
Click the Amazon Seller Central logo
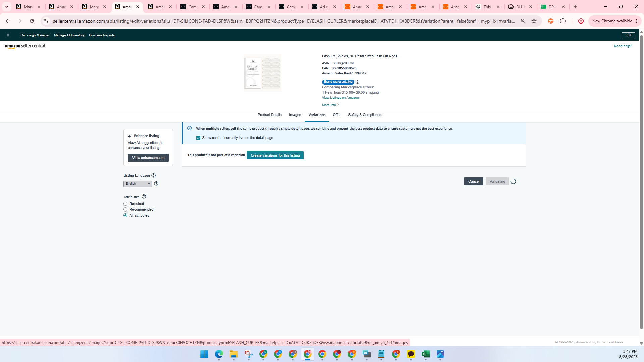click(x=25, y=46)
